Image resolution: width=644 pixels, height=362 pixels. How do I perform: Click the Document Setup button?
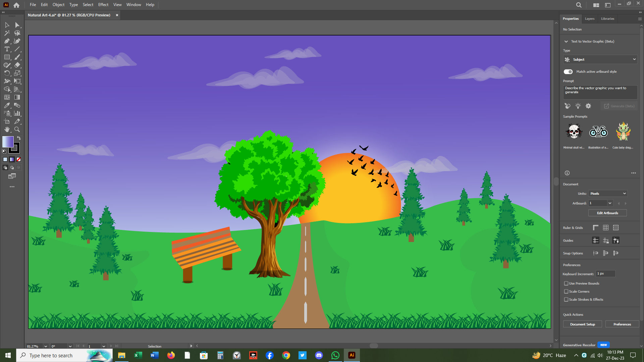(x=583, y=324)
